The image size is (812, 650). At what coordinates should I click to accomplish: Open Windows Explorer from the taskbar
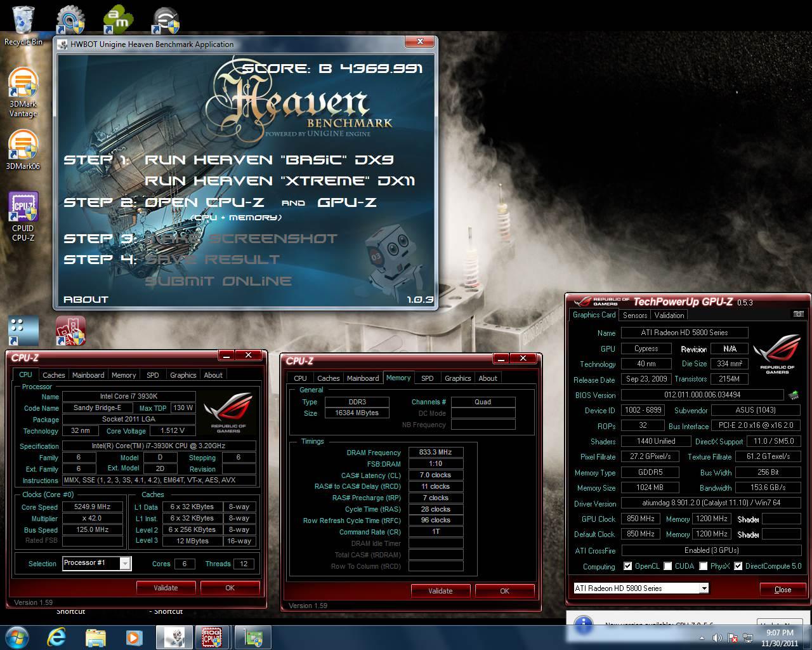tap(96, 637)
